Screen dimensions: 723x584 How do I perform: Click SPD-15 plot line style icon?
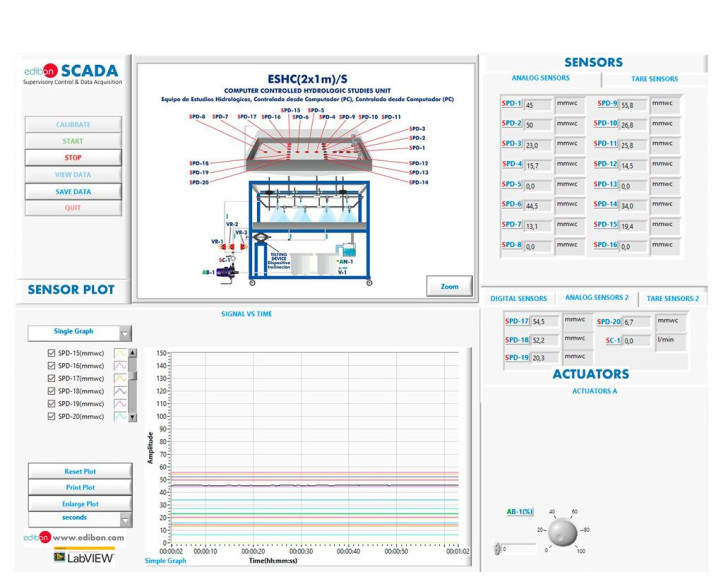[120, 353]
